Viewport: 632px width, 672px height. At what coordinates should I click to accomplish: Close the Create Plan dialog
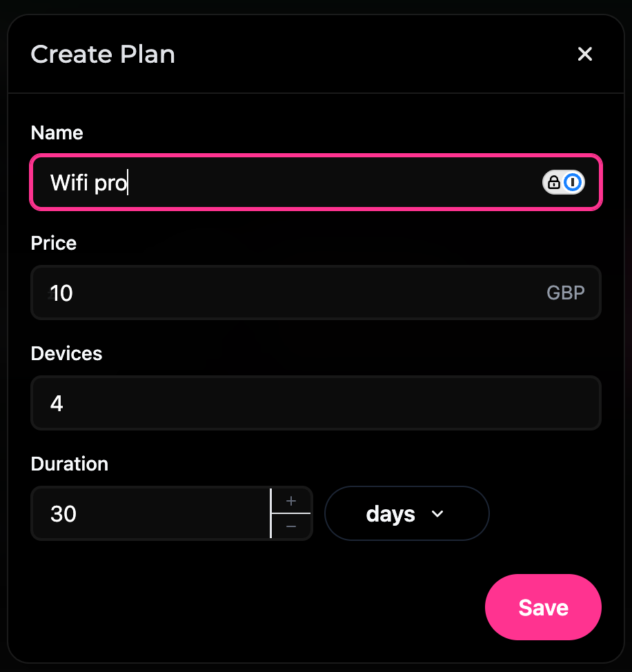(585, 55)
